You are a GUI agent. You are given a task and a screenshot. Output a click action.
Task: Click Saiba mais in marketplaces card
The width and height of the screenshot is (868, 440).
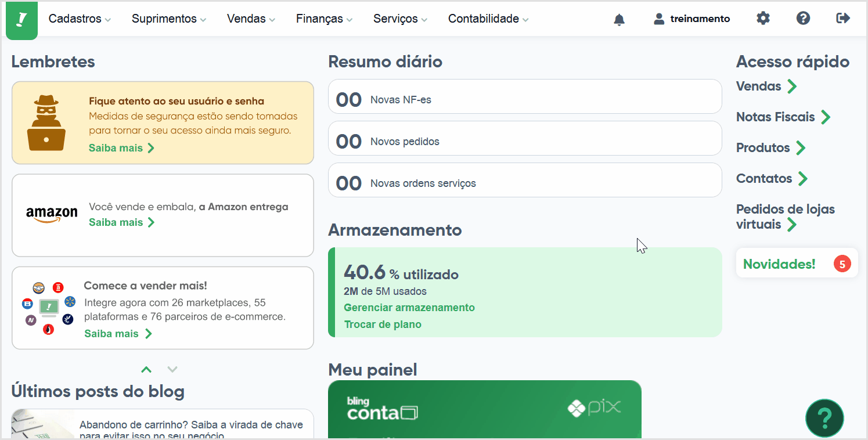(x=118, y=334)
